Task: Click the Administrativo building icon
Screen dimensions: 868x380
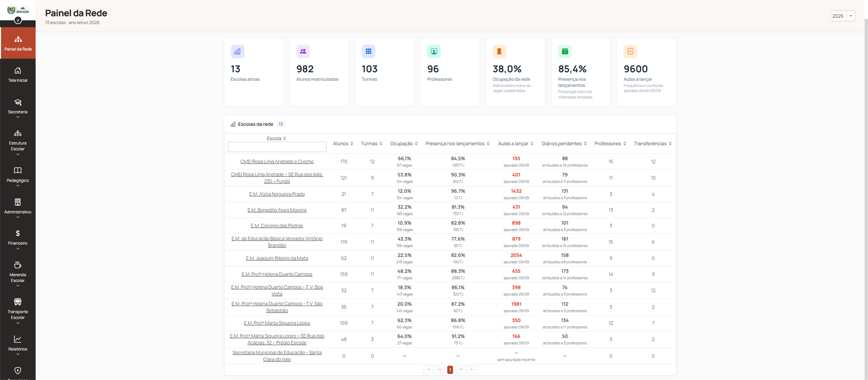Action: point(18,202)
